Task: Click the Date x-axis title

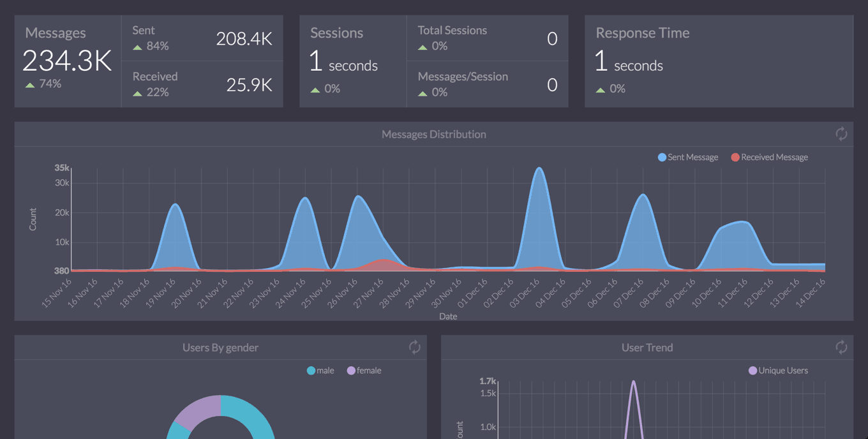Action: click(x=448, y=316)
